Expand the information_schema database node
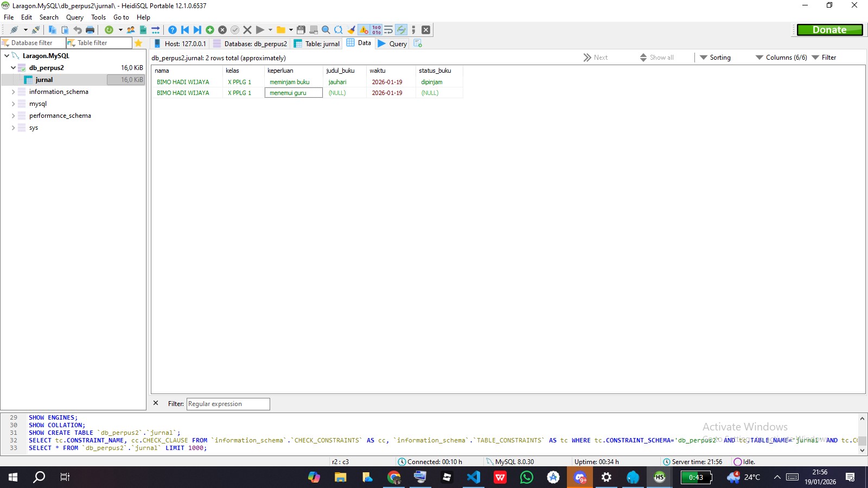Image resolution: width=868 pixels, height=488 pixels. click(x=13, y=92)
